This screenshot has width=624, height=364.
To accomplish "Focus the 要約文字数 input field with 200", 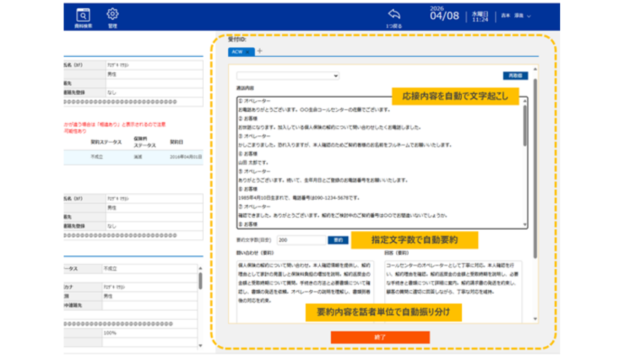I will pos(301,240).
